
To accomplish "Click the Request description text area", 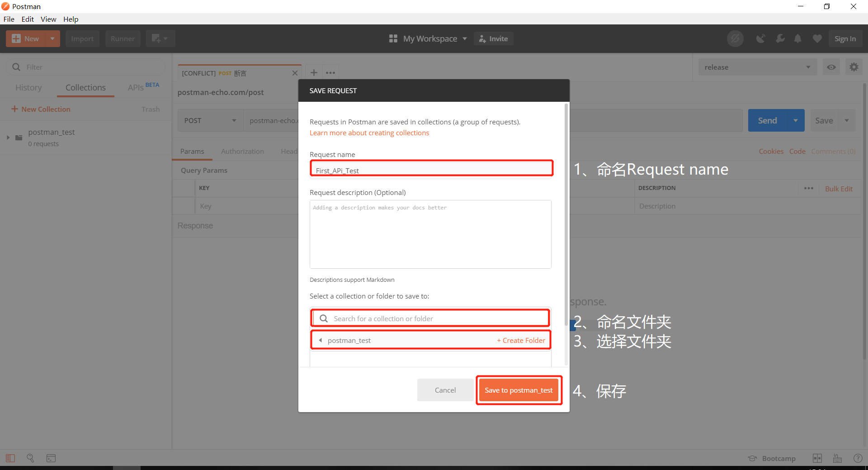I will coord(430,234).
